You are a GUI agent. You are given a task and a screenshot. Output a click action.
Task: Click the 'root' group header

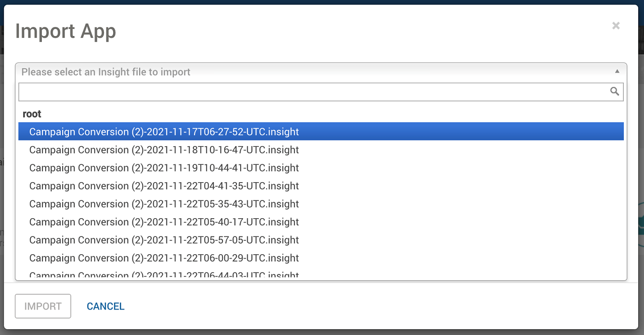[x=32, y=114]
